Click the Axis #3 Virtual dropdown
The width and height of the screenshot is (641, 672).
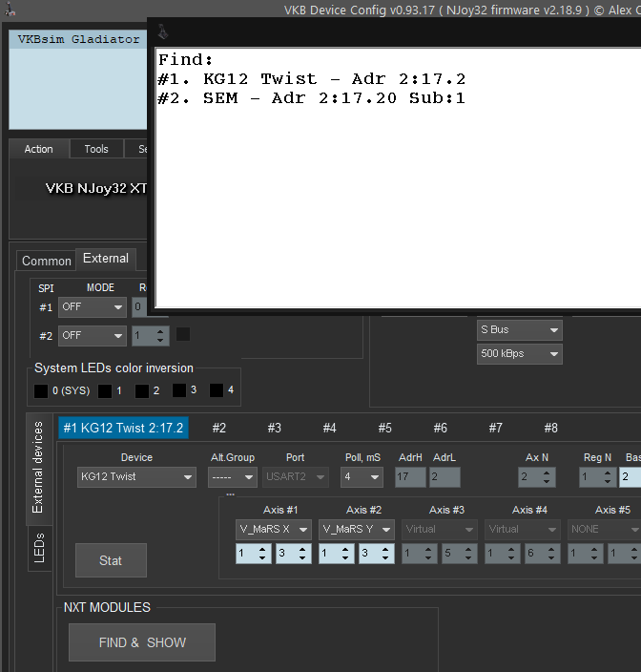440,529
